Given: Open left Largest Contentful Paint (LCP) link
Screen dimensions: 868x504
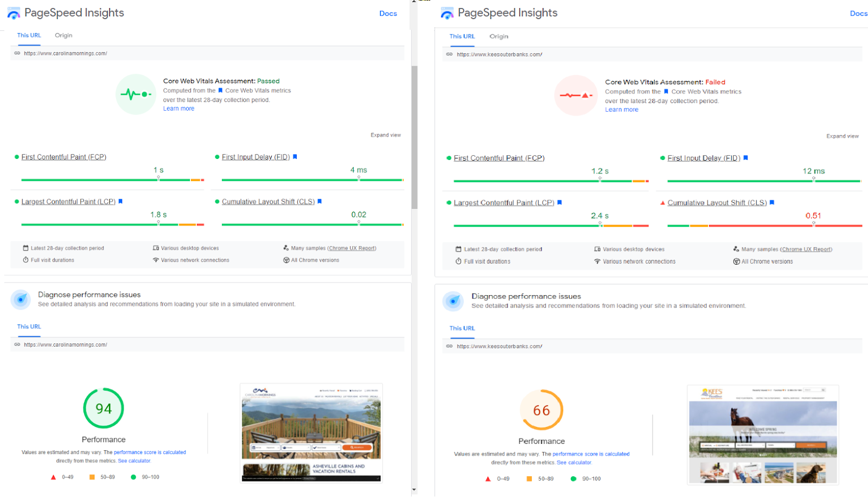Looking at the screenshot, I should pyautogui.click(x=68, y=201).
